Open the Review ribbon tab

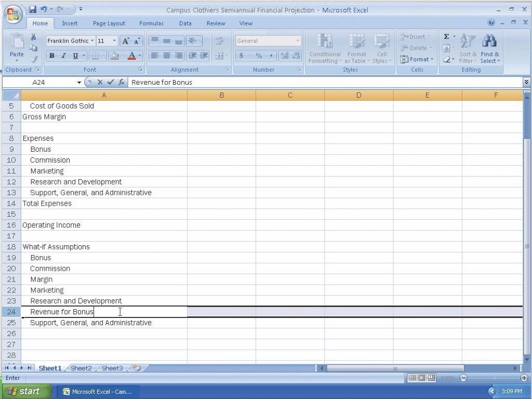[216, 23]
